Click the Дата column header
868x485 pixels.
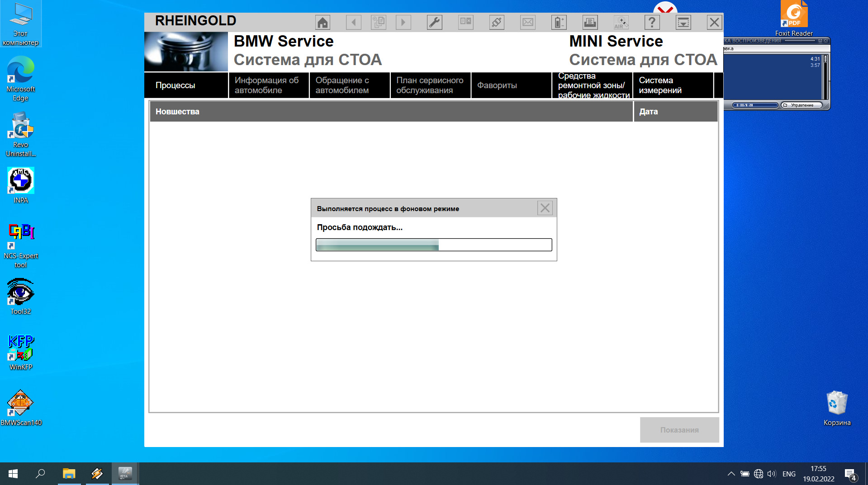(x=676, y=112)
